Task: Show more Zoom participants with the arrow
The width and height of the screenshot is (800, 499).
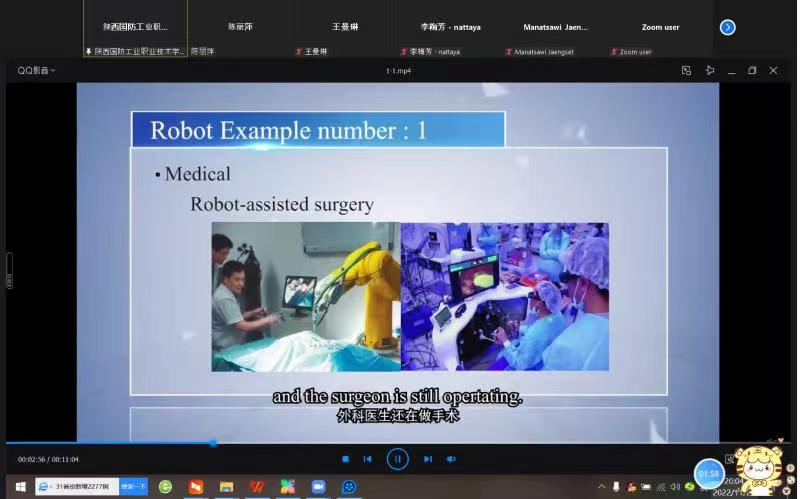Action: point(727,27)
